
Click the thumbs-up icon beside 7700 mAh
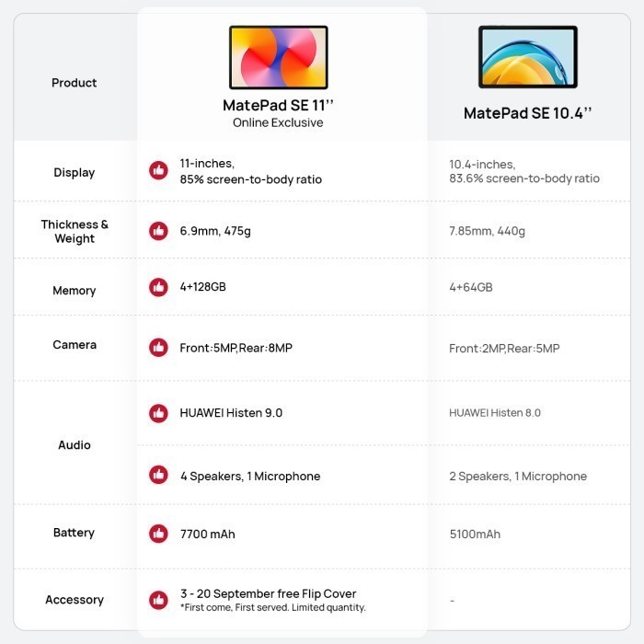(158, 534)
